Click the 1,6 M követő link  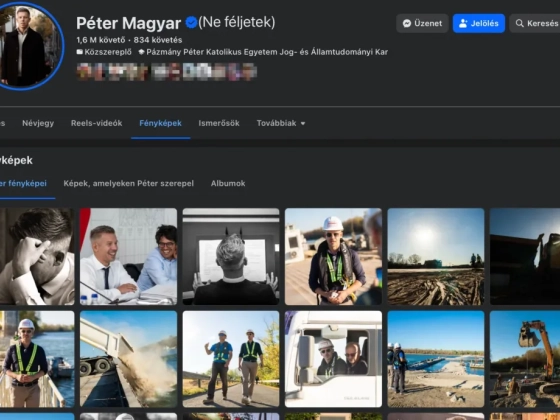(101, 40)
